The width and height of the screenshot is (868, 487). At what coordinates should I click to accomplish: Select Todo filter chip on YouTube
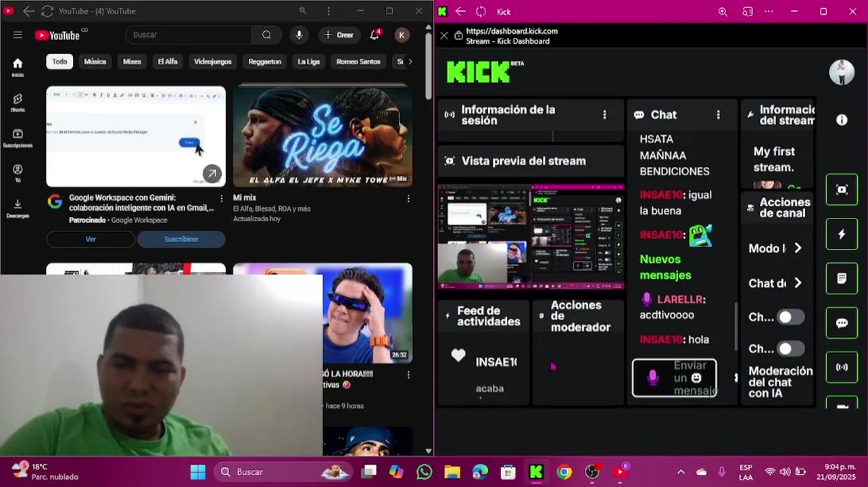tap(59, 62)
